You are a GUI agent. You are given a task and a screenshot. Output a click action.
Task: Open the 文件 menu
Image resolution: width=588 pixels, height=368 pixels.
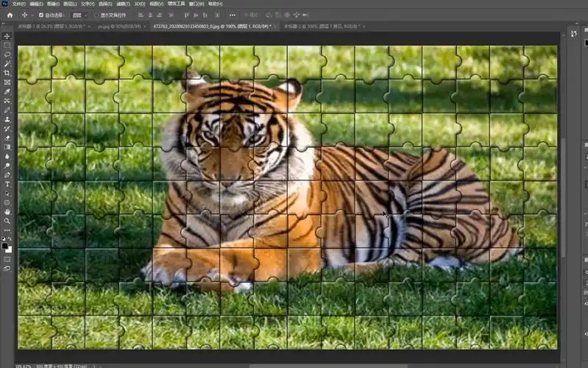(18, 4)
